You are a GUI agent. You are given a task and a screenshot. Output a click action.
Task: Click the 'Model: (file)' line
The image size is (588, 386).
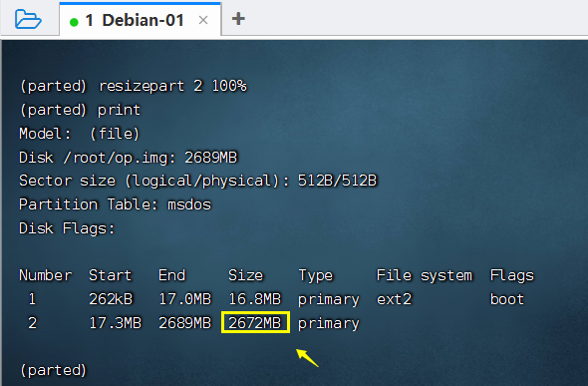click(x=79, y=134)
